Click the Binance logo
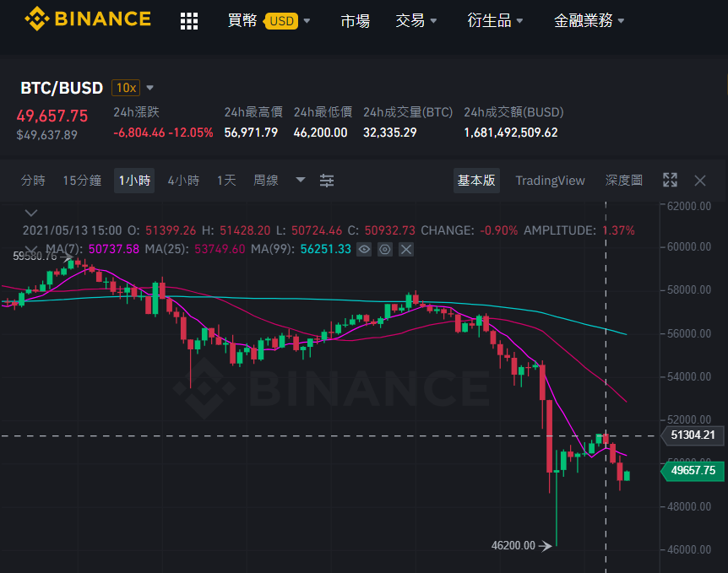This screenshot has height=573, width=728. pyautogui.click(x=88, y=19)
